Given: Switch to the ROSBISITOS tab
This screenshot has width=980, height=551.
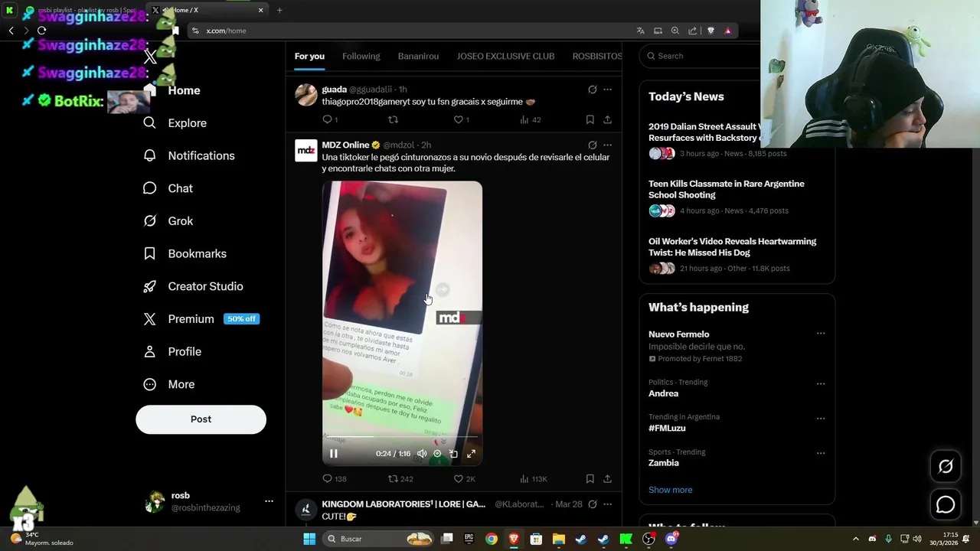Looking at the screenshot, I should point(597,56).
